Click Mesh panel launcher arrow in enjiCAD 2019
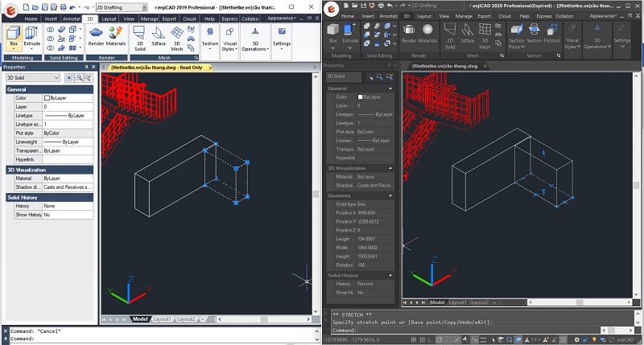Viewport: 644px width, 345px height. (196, 58)
